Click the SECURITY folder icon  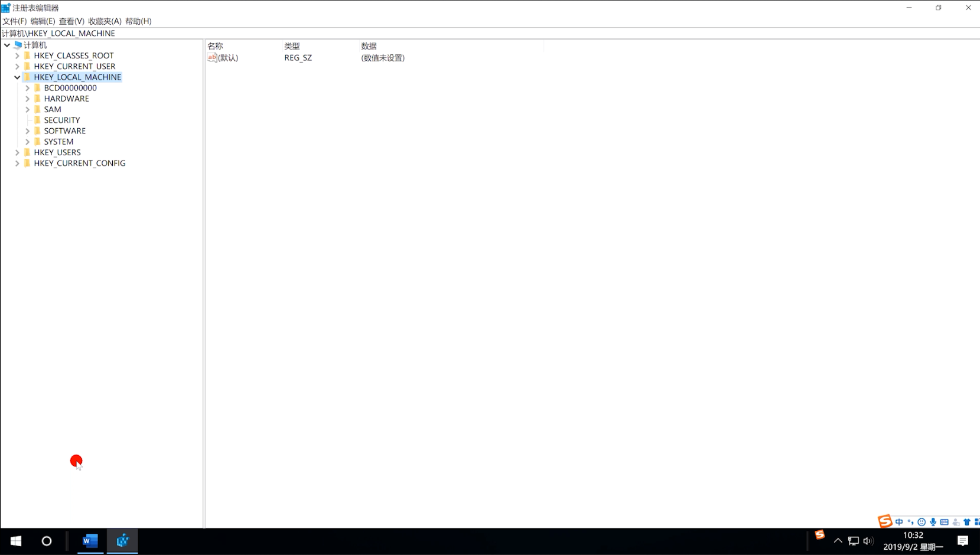pyautogui.click(x=37, y=120)
